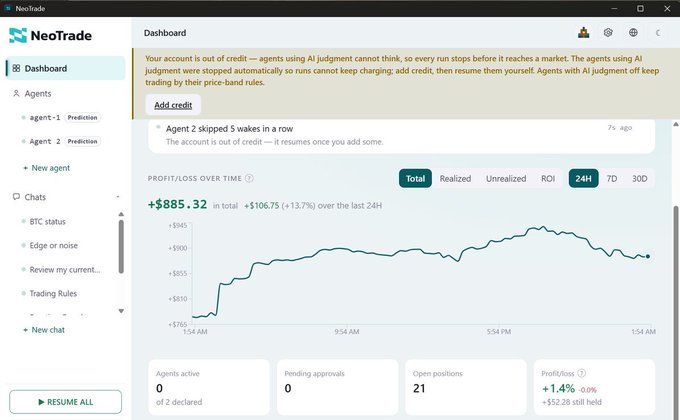
Task: Click the of 2 declared text
Action: click(x=179, y=402)
